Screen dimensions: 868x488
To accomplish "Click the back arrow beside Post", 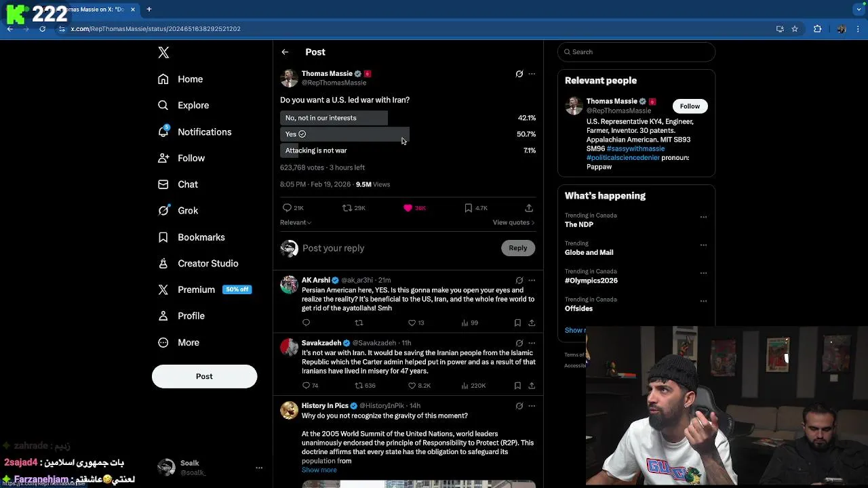I will (x=285, y=52).
